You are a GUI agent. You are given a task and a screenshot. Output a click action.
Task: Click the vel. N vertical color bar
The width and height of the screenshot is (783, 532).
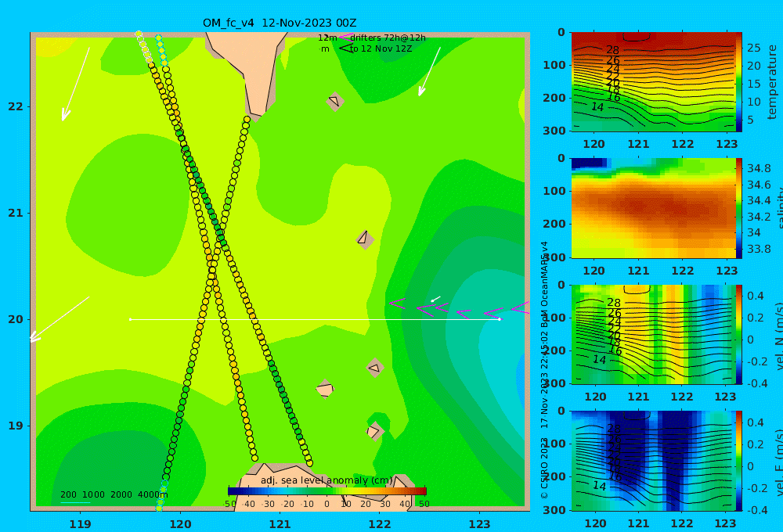[739, 334]
